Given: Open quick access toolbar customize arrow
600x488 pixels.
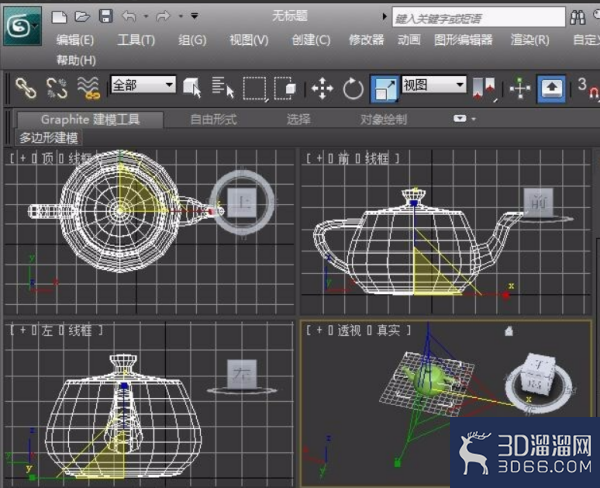Looking at the screenshot, I should (194, 16).
